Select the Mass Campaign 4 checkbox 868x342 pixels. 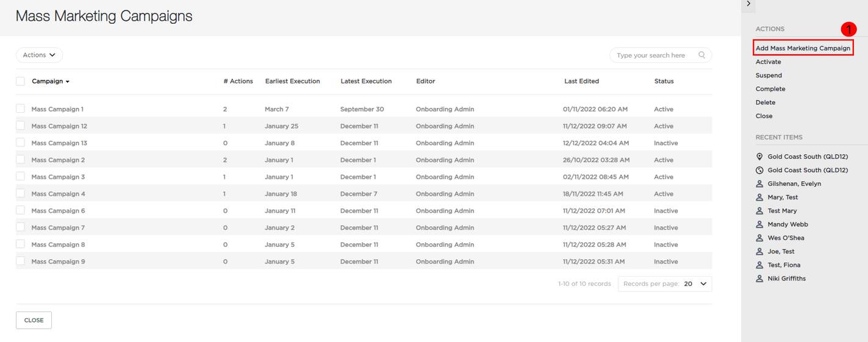20,193
